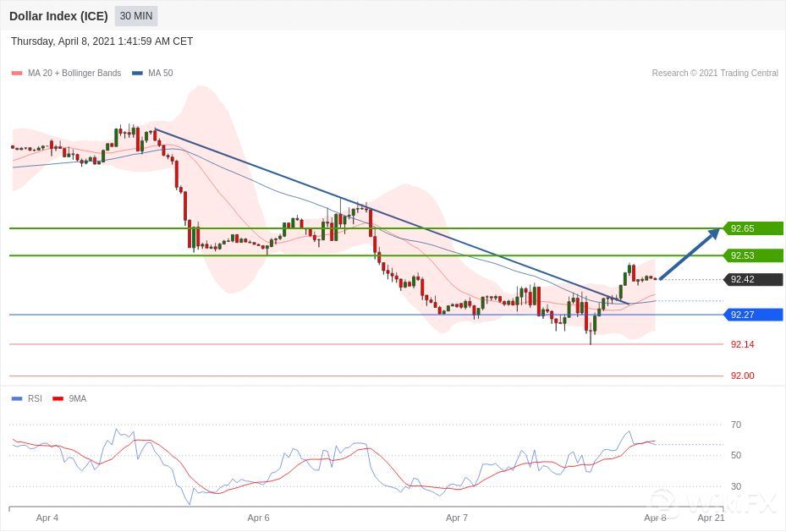Click the Dollar Index (ICE) title

(58, 16)
